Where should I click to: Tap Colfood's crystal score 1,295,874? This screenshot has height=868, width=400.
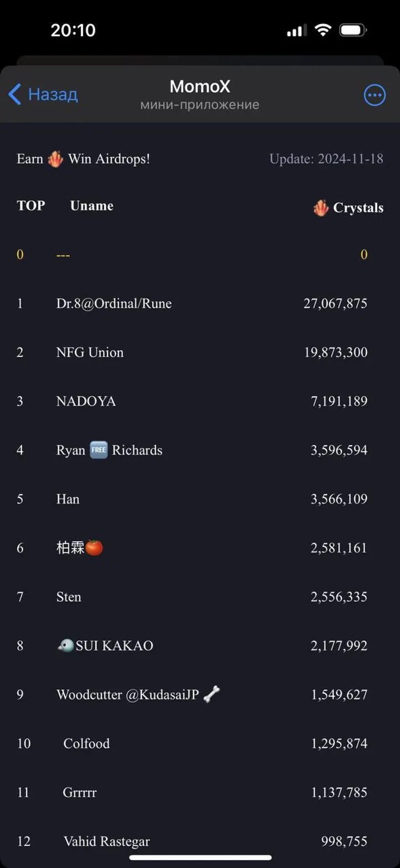tap(339, 744)
